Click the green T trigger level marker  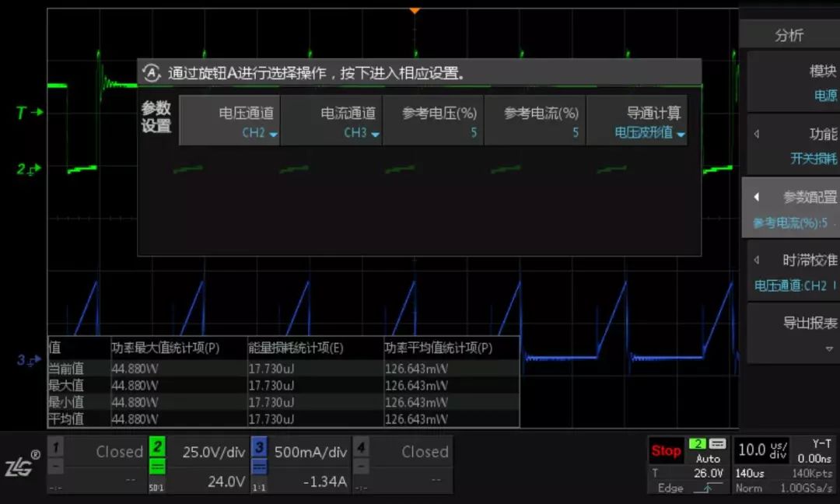click(29, 113)
